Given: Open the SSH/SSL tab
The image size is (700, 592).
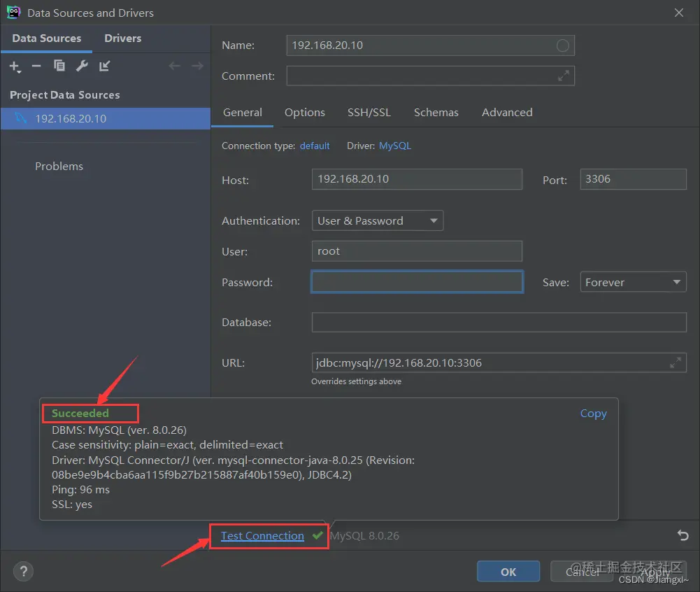Looking at the screenshot, I should coord(369,113).
